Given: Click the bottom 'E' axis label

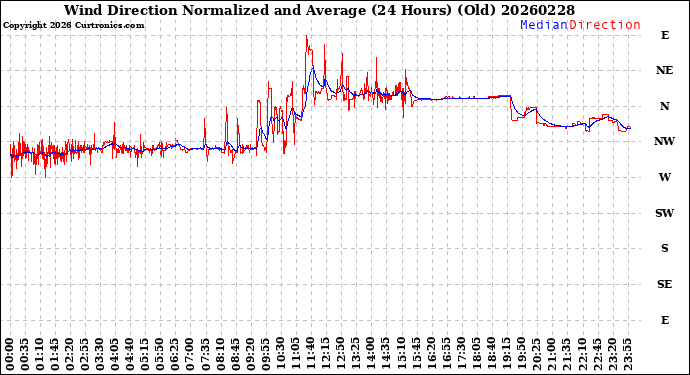Looking at the screenshot, I should (665, 320).
